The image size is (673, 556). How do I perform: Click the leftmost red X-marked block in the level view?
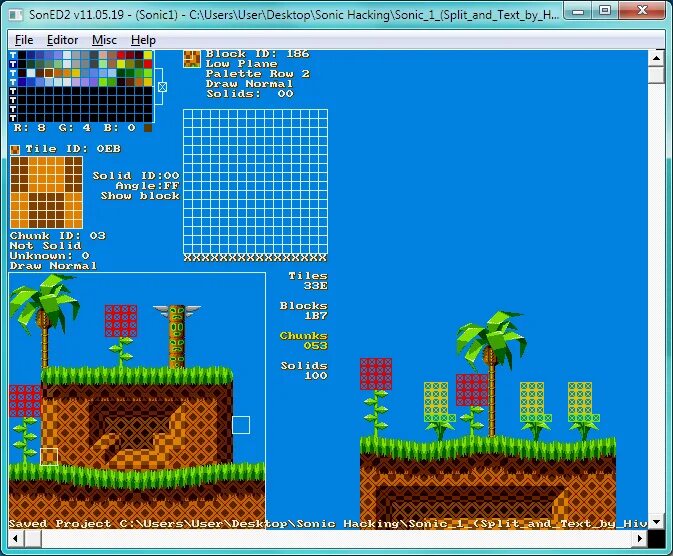[376, 374]
